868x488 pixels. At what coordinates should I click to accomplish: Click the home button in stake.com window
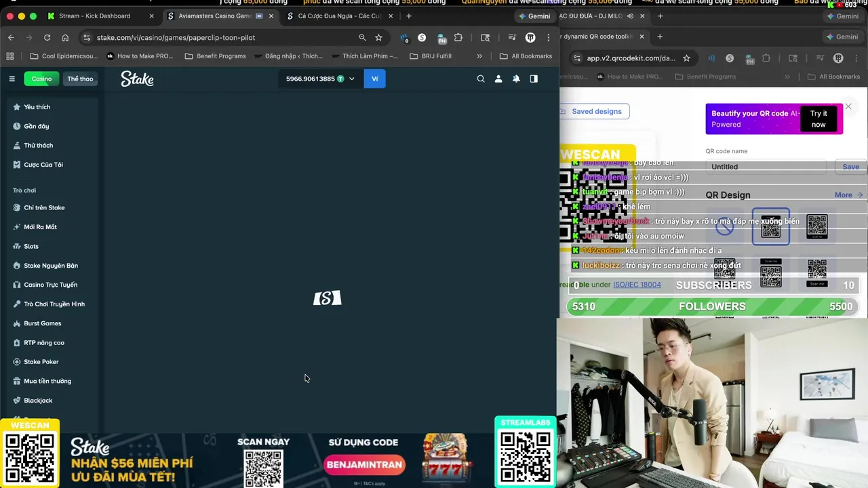point(65,37)
